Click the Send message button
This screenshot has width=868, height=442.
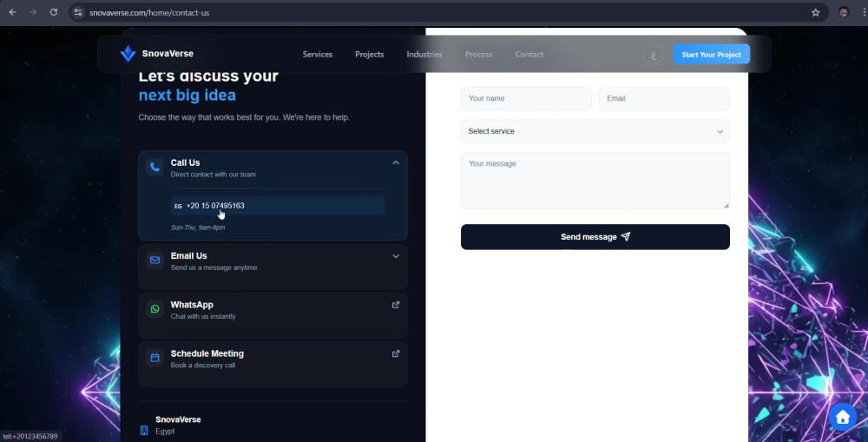click(x=595, y=236)
